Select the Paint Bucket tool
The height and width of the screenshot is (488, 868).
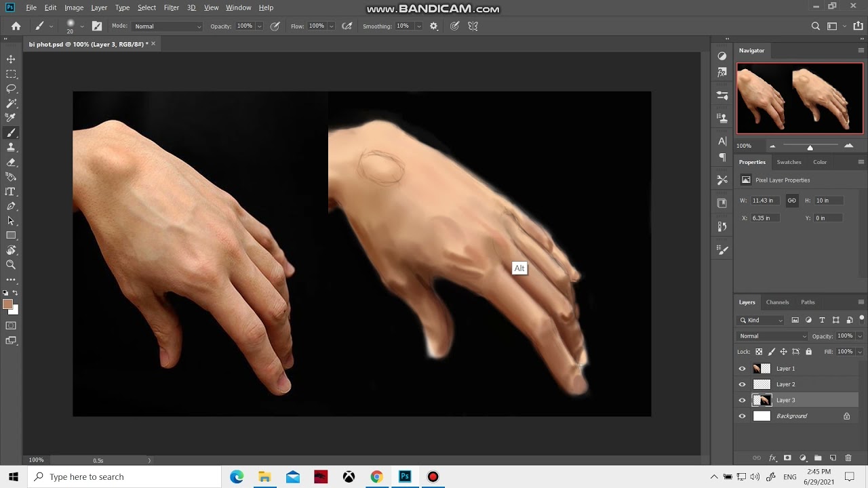pos(11,177)
